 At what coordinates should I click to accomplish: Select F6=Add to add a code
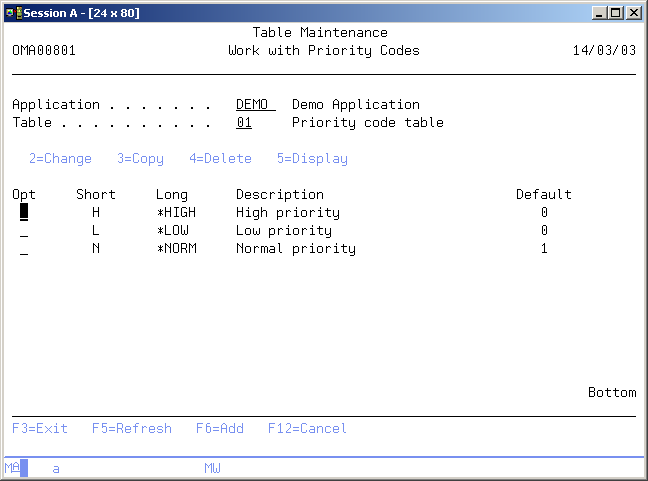click(219, 428)
